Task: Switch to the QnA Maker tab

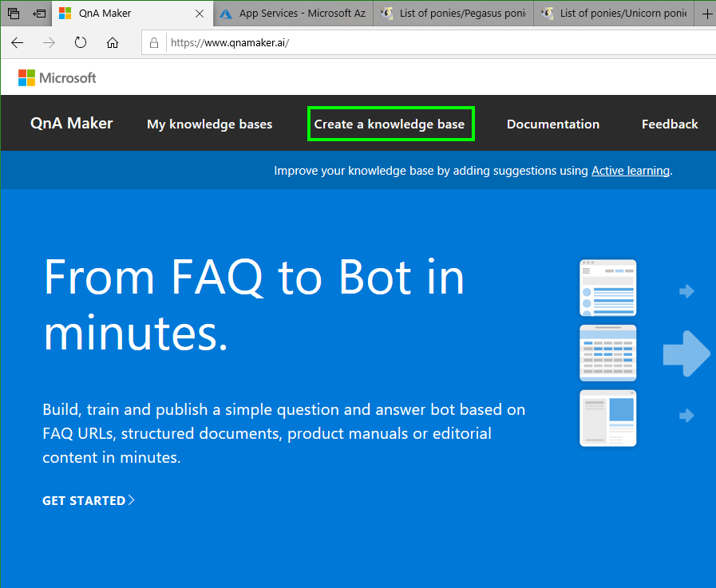Action: pos(133,14)
